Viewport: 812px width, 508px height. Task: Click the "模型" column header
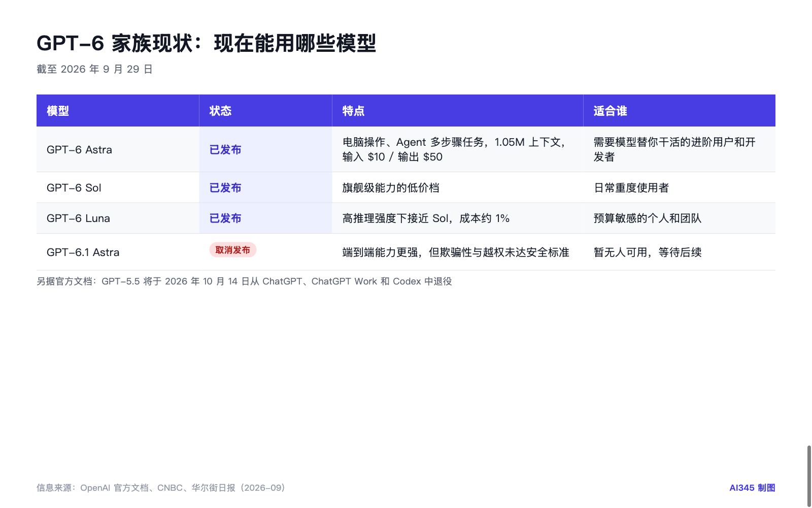click(x=118, y=111)
